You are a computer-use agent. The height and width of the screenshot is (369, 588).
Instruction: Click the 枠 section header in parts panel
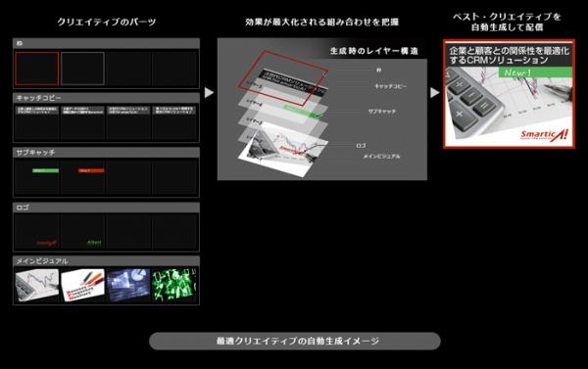click(x=106, y=43)
